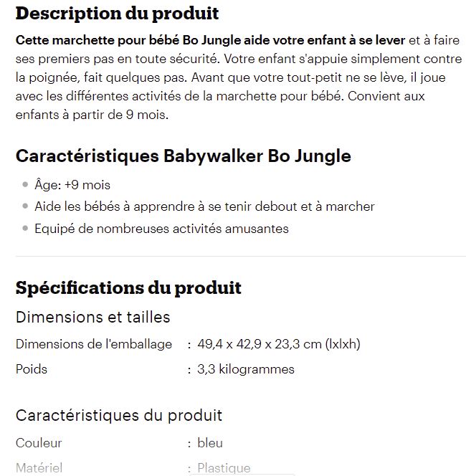This screenshot has width=466, height=476.
Task: Click the "Spécifications du produit" heading
Action: [x=128, y=288]
